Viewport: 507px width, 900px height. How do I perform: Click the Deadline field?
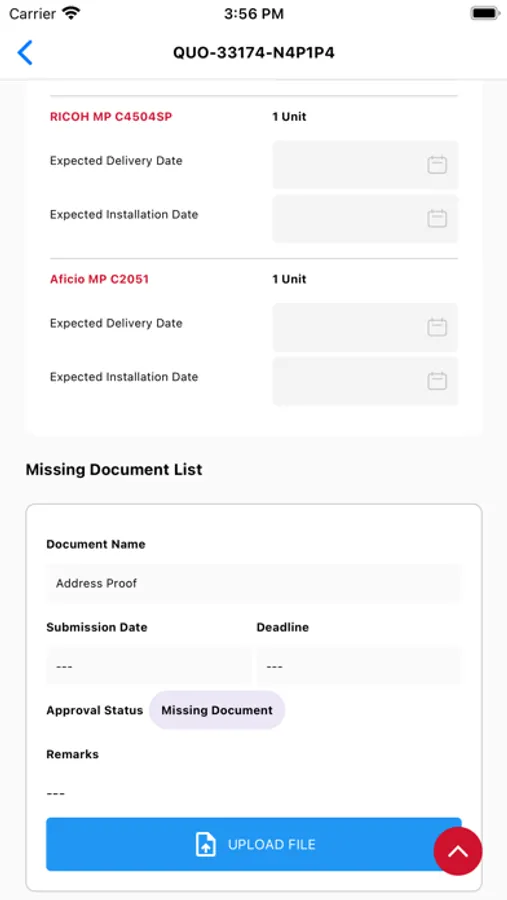click(359, 666)
